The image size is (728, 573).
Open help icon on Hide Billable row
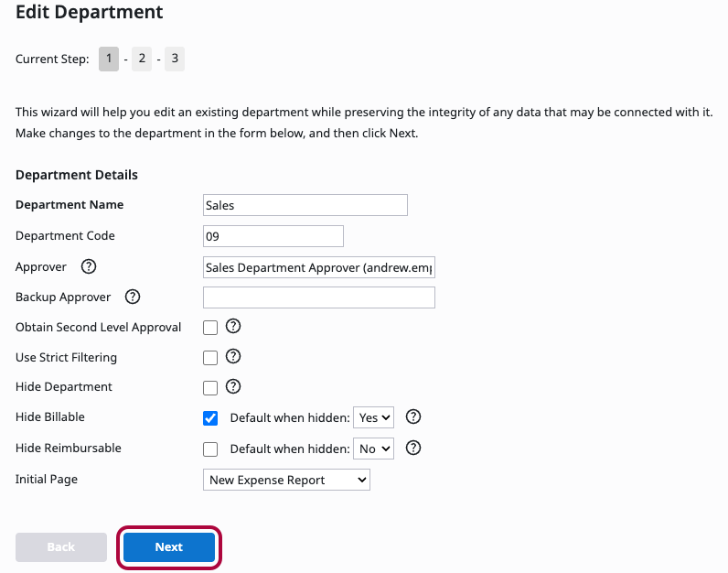pos(413,416)
